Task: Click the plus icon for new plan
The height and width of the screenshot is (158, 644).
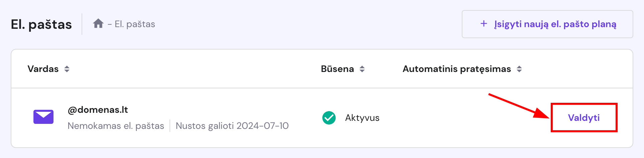Action: pos(484,24)
